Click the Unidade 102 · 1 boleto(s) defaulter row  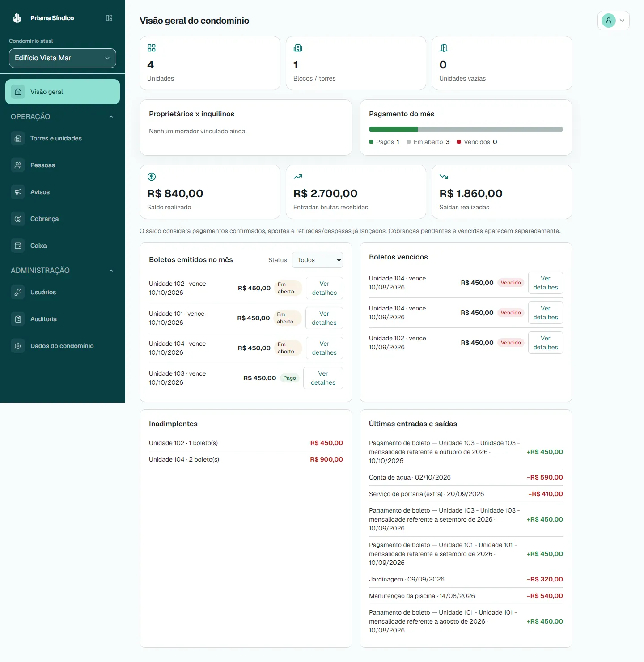[x=246, y=443]
